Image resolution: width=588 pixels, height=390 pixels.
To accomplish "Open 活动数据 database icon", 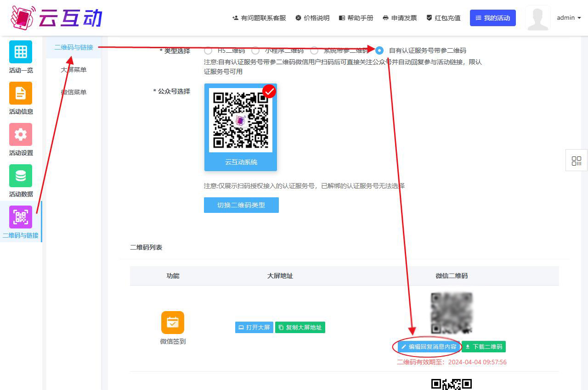I will (x=21, y=176).
